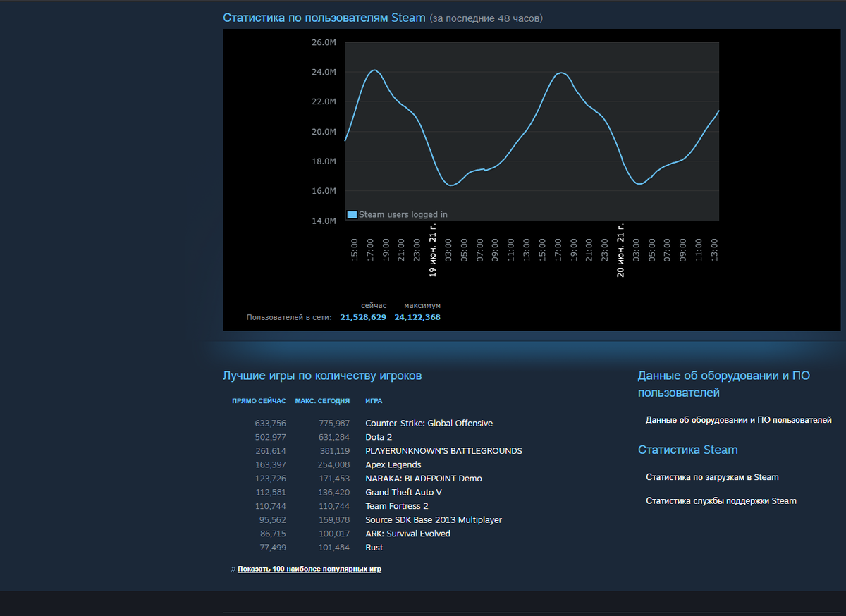Click the 'Статистика Steam' section heading
The width and height of the screenshot is (846, 616).
(x=687, y=450)
